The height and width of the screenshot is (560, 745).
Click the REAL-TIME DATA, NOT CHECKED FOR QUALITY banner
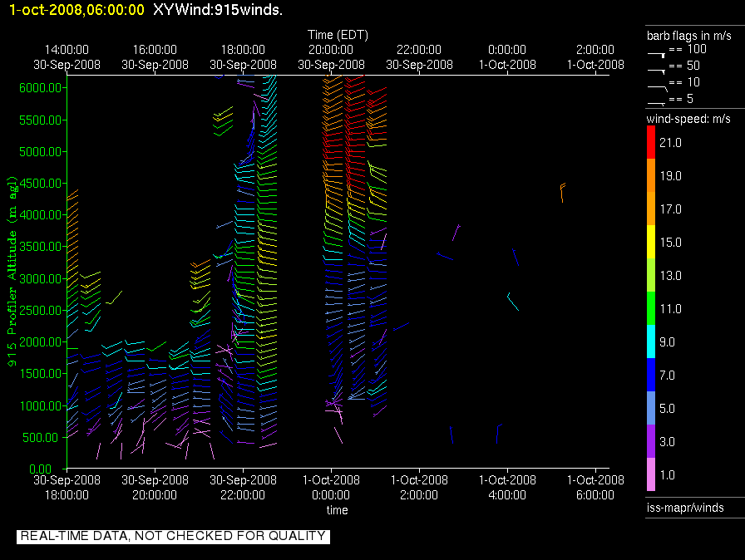pyautogui.click(x=173, y=536)
